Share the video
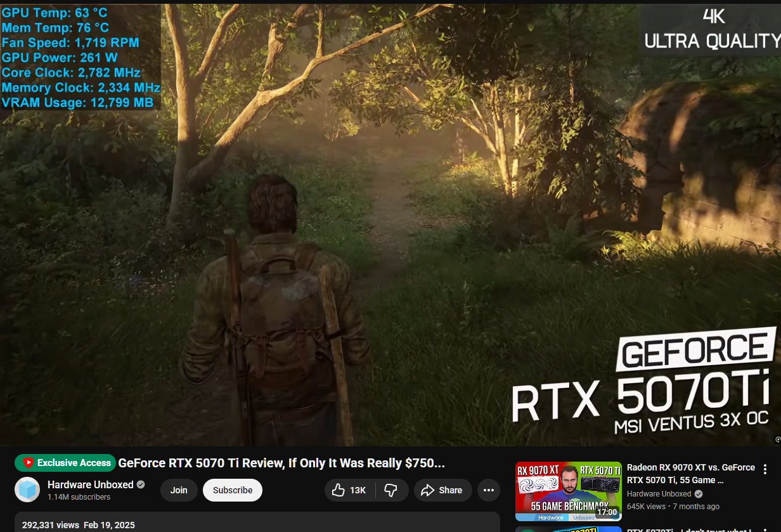This screenshot has width=781, height=532. (442, 490)
